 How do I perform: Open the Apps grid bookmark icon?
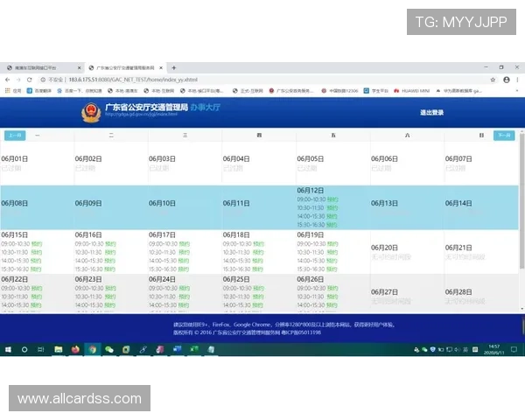pyautogui.click(x=7, y=91)
